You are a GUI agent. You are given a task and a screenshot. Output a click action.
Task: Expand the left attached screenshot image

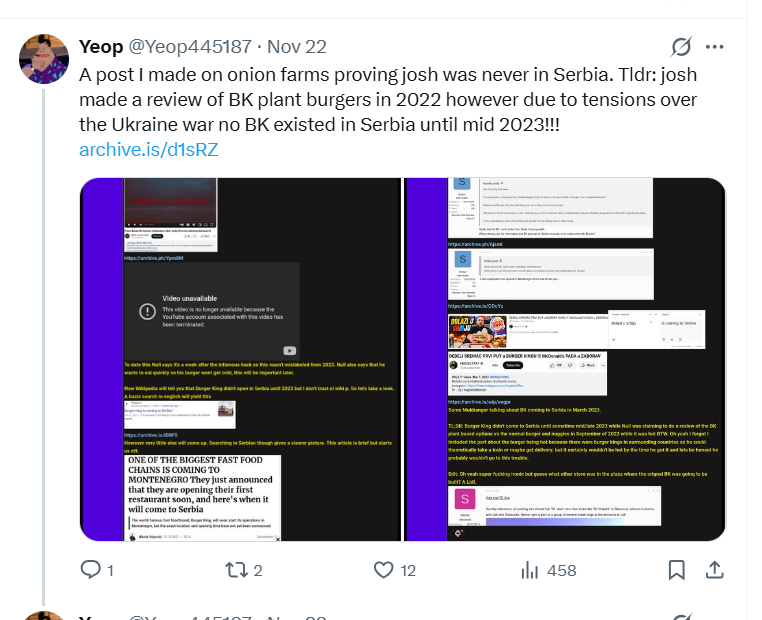click(x=240, y=359)
